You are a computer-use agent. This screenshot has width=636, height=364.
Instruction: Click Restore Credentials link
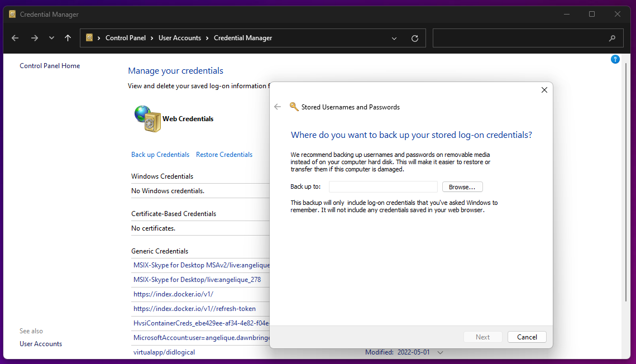coord(224,155)
